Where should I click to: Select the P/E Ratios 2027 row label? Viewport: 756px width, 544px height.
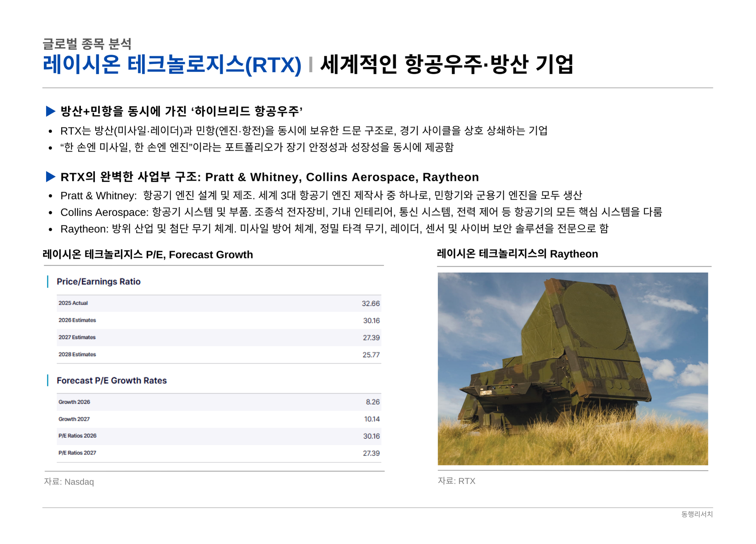pos(77,453)
